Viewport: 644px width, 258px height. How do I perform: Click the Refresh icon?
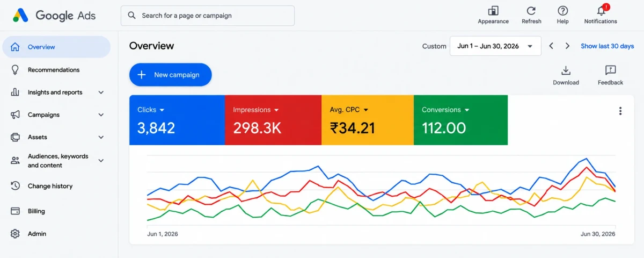tap(531, 11)
